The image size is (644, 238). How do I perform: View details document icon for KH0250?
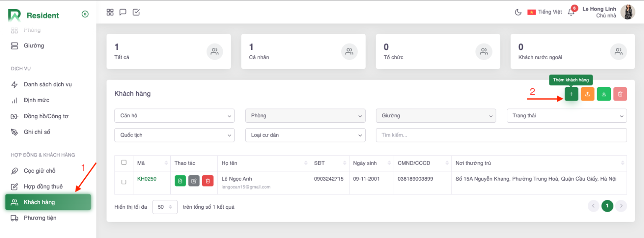pos(180,181)
